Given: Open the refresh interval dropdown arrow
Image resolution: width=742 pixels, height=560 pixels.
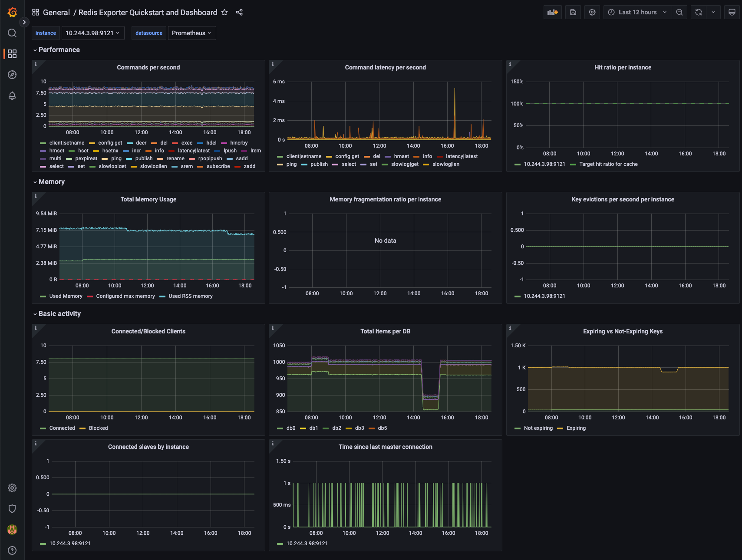Looking at the screenshot, I should pos(713,12).
